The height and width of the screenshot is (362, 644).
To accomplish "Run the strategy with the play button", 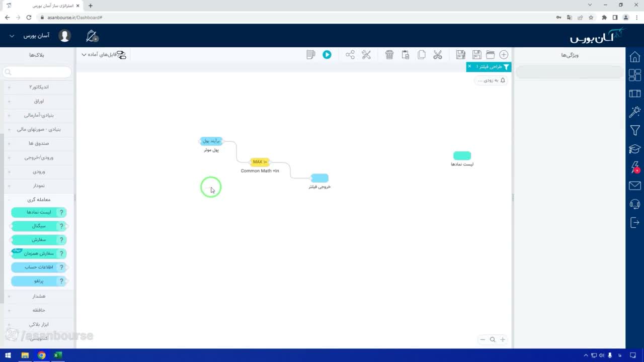I will click(327, 55).
